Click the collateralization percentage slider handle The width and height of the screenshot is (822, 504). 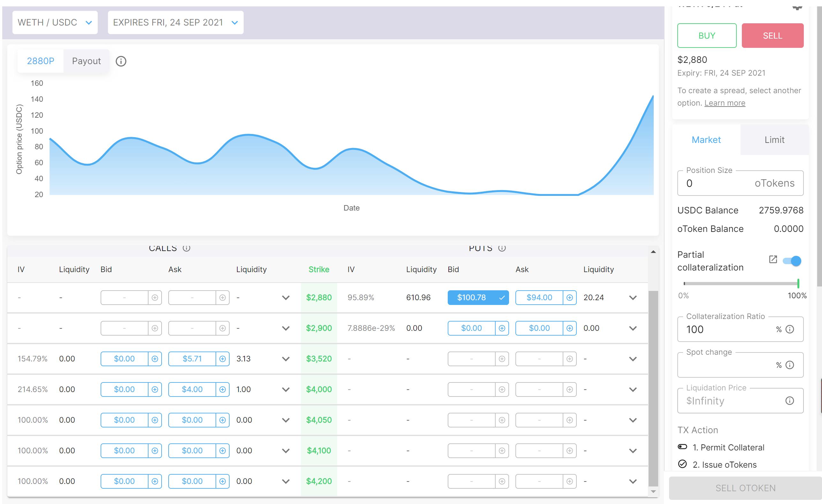tap(798, 284)
